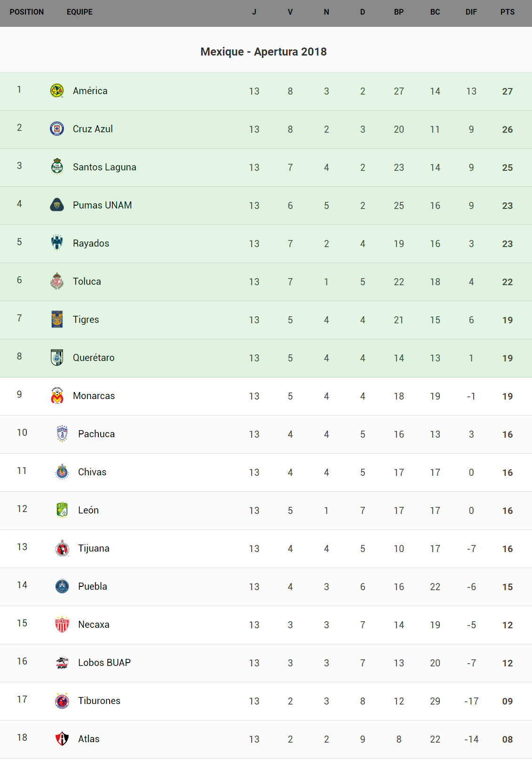Click the Pachuca team name

click(x=96, y=434)
